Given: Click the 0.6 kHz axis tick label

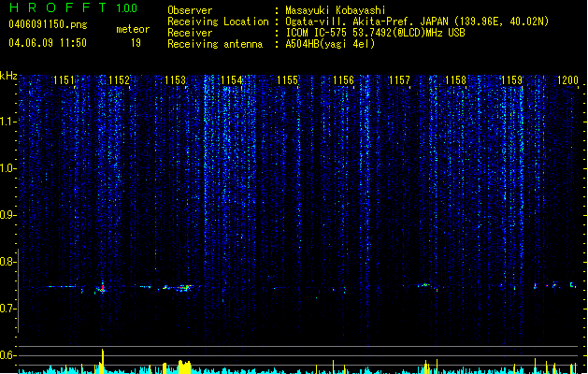Looking at the screenshot, I should (x=8, y=355).
